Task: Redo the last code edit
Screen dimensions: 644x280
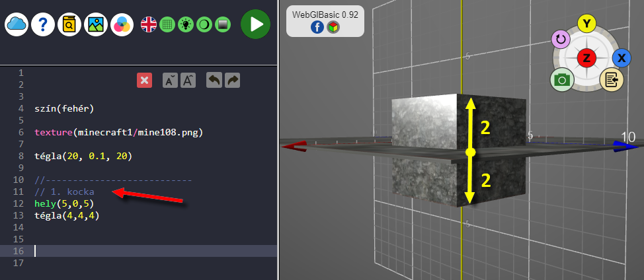Action: pyautogui.click(x=232, y=80)
